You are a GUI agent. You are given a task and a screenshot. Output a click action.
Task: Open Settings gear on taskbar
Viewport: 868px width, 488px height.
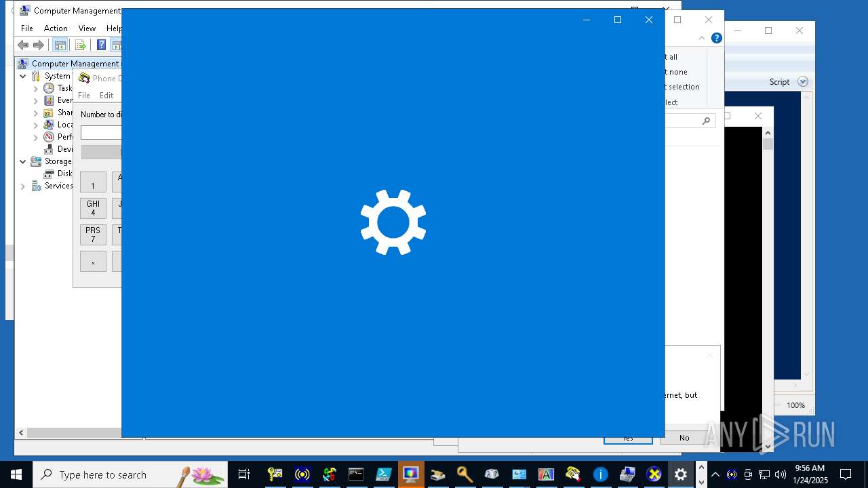click(682, 474)
